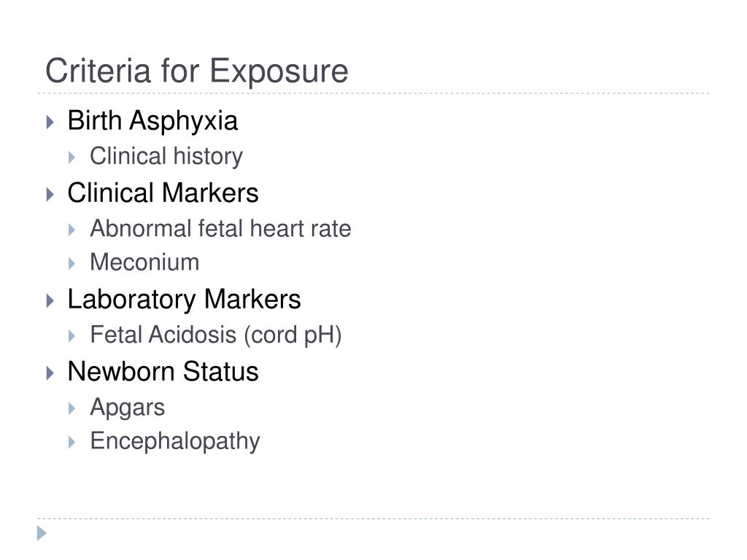747x560 pixels.
Task: Click the Newborn Status heading text
Action: point(163,371)
